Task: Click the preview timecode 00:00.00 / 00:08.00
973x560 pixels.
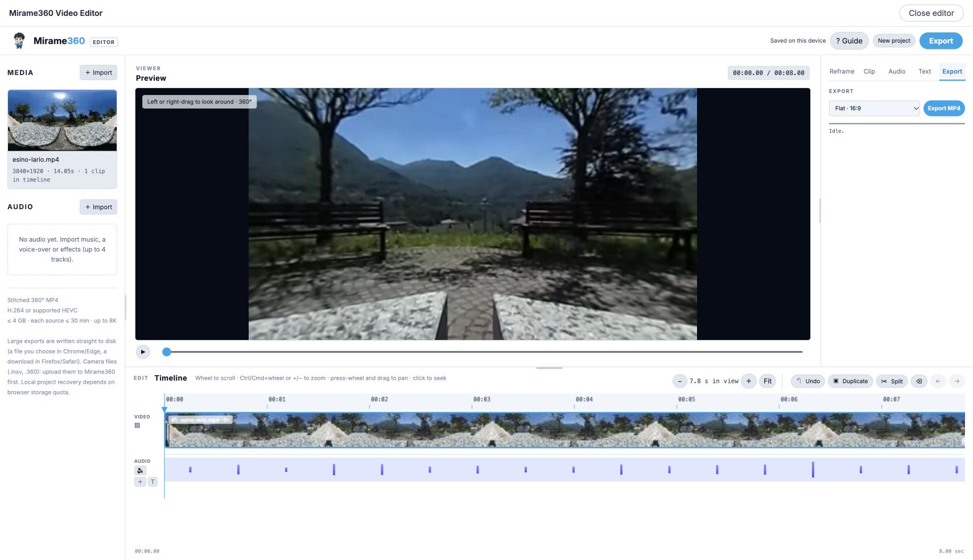Action: (x=769, y=73)
